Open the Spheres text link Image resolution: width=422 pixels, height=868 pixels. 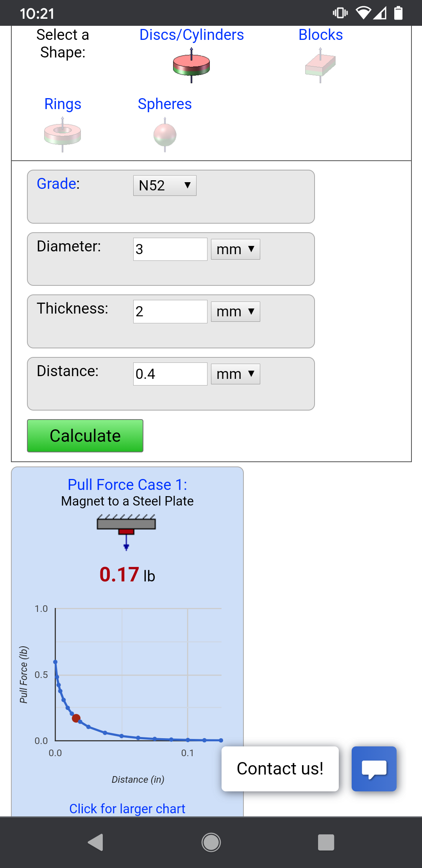pos(165,104)
